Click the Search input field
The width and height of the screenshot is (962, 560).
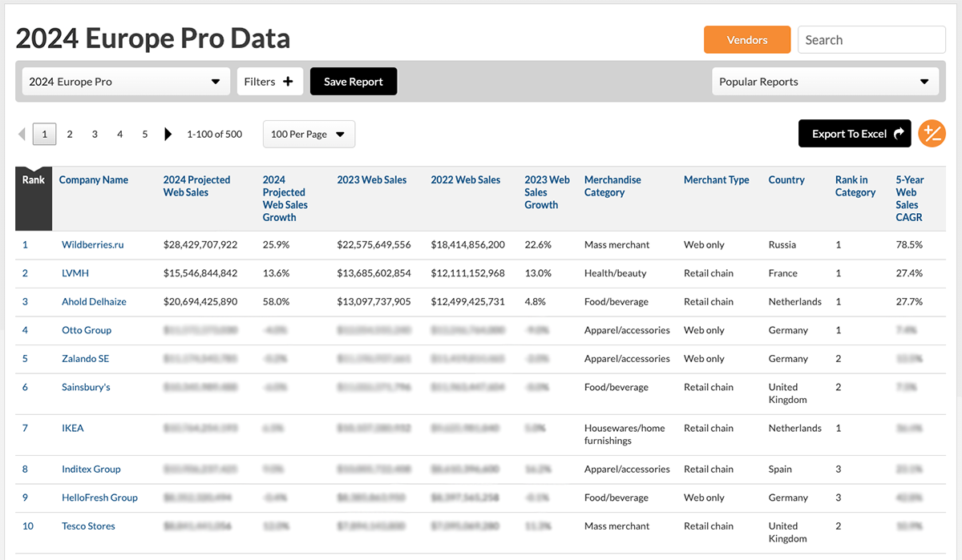tap(871, 40)
